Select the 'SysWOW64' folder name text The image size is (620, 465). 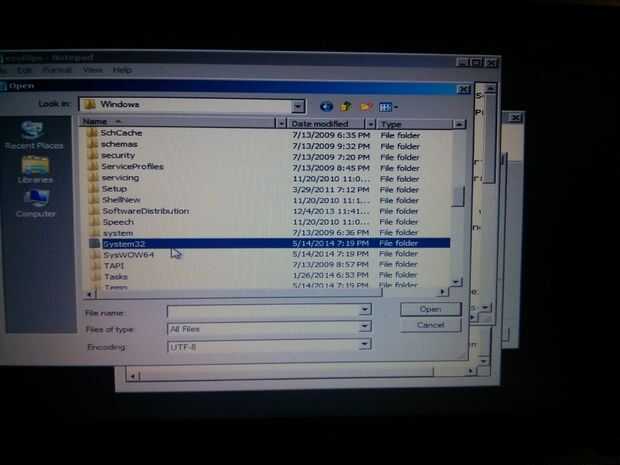[x=129, y=255]
